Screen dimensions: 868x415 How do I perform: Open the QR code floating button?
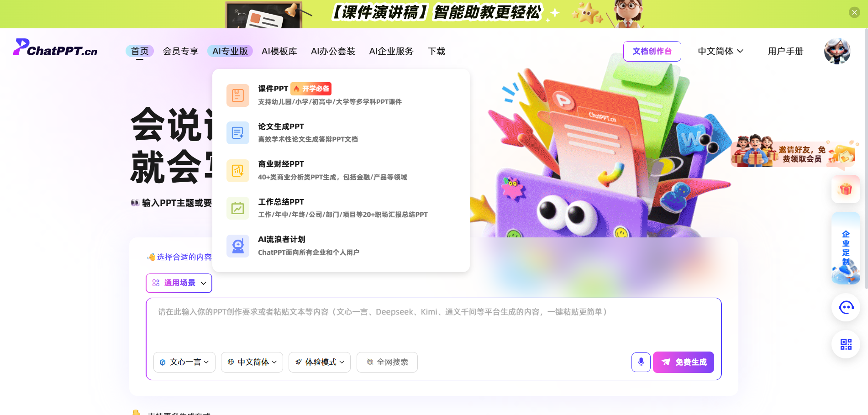tap(846, 344)
